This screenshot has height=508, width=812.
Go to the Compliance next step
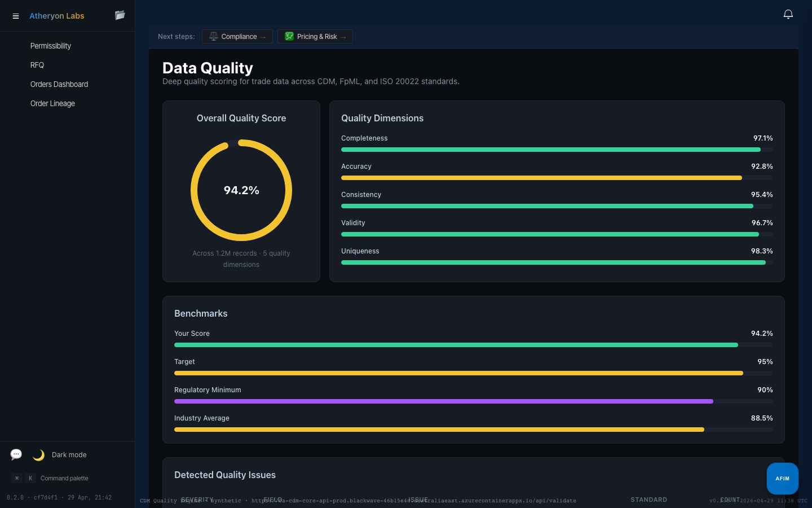click(237, 37)
